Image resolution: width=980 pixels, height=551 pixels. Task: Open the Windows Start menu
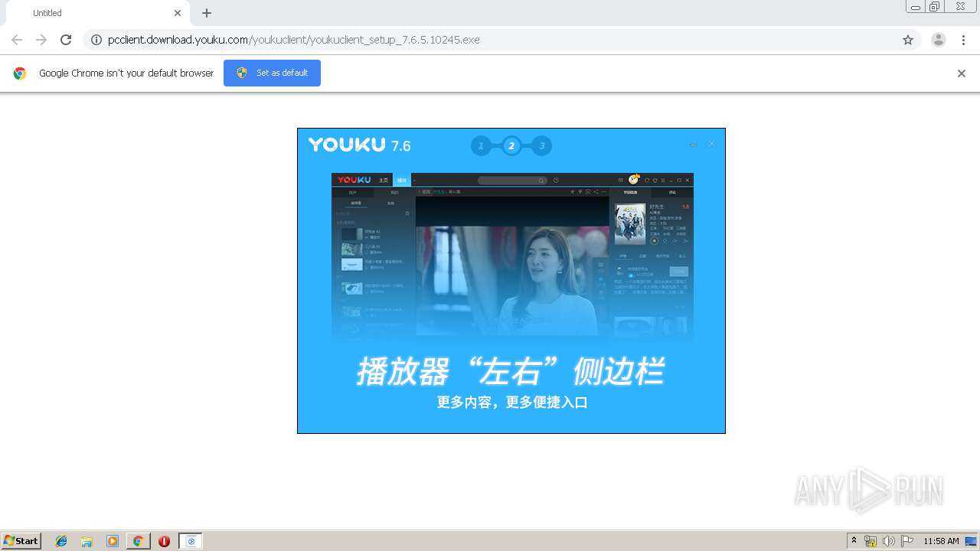click(x=21, y=541)
